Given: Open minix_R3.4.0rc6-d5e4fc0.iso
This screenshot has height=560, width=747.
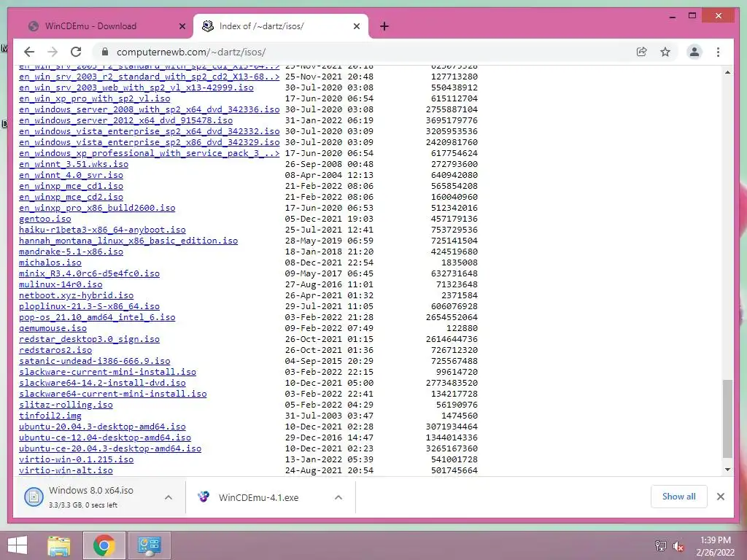Looking at the screenshot, I should (89, 274).
